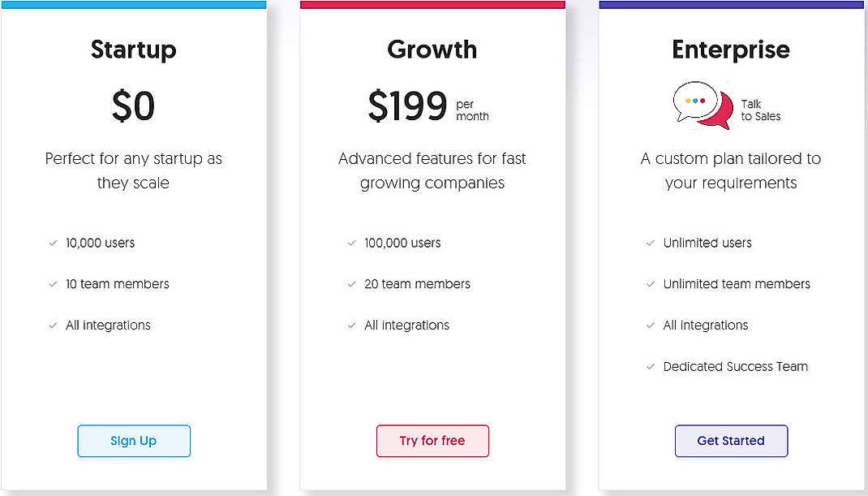The height and width of the screenshot is (496, 868).
Task: Click the Sign Up button
Action: (133, 441)
